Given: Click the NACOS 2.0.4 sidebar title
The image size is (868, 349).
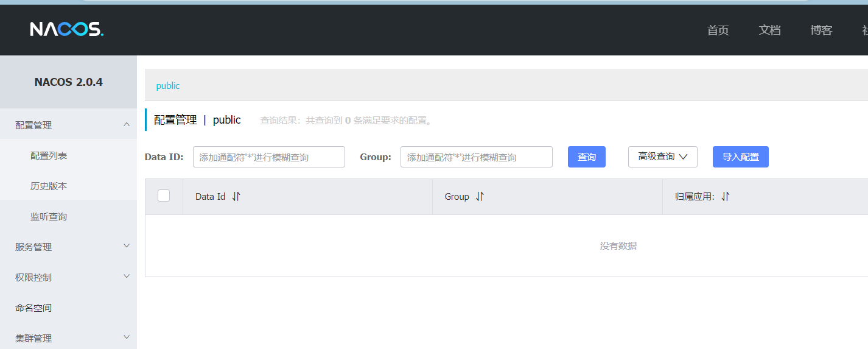Looking at the screenshot, I should pos(69,82).
